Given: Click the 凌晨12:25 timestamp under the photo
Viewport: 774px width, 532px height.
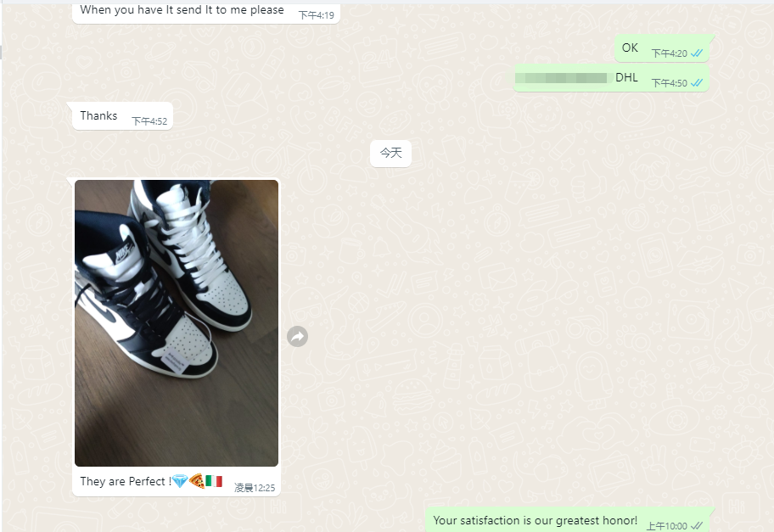Looking at the screenshot, I should [255, 488].
